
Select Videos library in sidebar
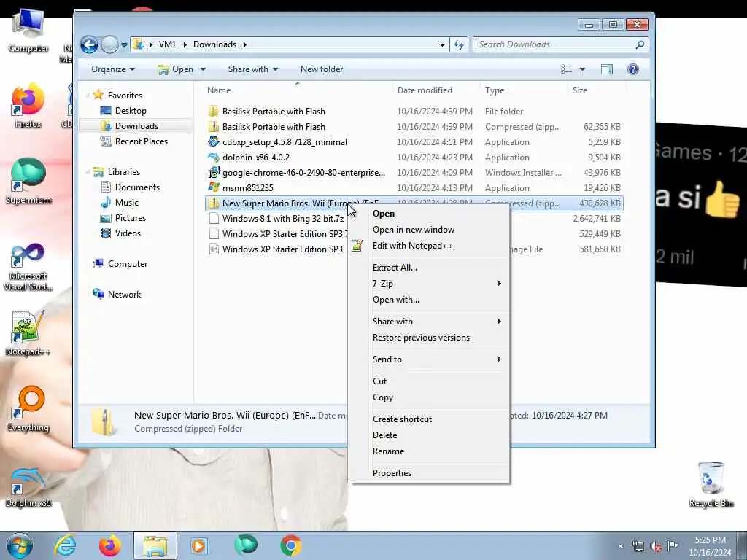128,233
